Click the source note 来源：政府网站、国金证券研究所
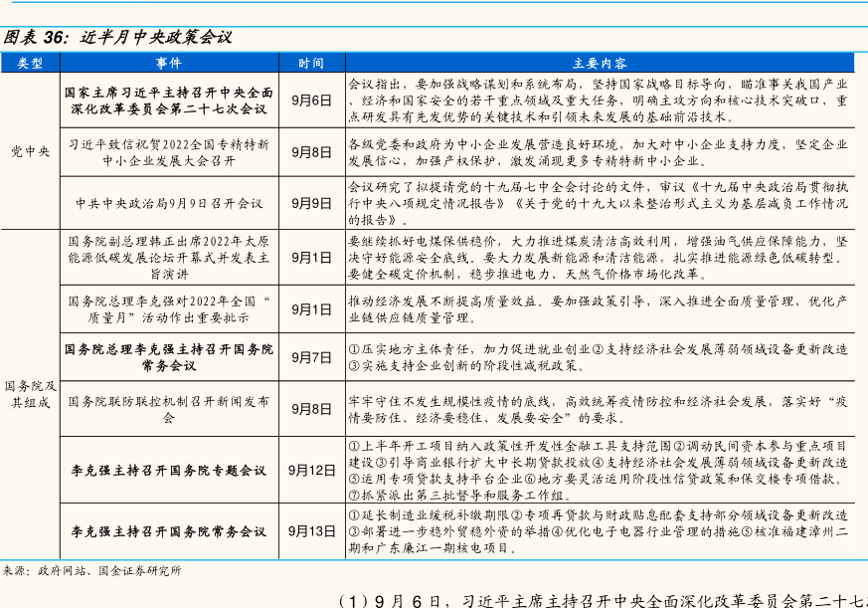The image size is (868, 608). click(x=91, y=570)
